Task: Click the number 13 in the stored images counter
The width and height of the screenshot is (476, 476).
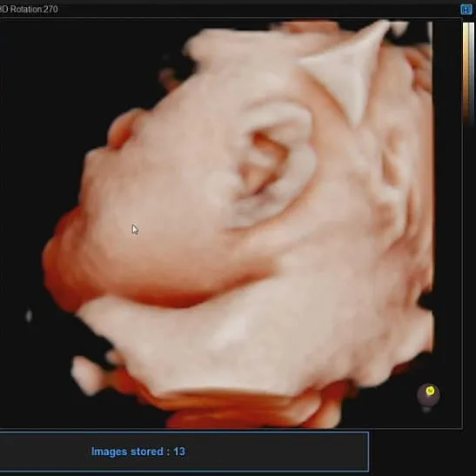Action: pyautogui.click(x=179, y=452)
